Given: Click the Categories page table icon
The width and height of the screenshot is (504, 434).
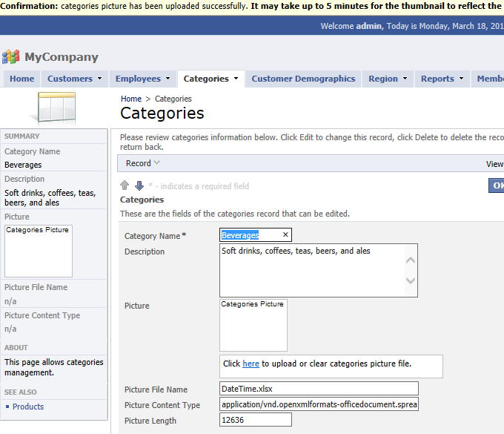Looking at the screenshot, I should pos(52,108).
